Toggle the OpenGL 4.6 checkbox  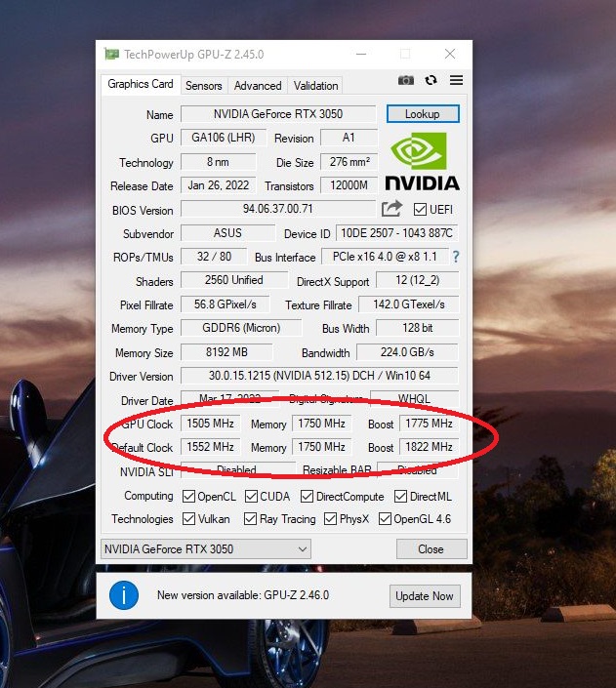tap(385, 518)
